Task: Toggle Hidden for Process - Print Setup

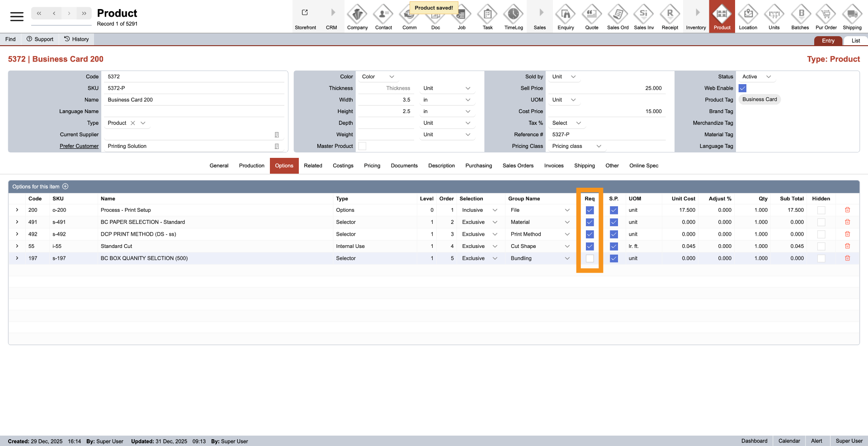Action: pyautogui.click(x=821, y=210)
